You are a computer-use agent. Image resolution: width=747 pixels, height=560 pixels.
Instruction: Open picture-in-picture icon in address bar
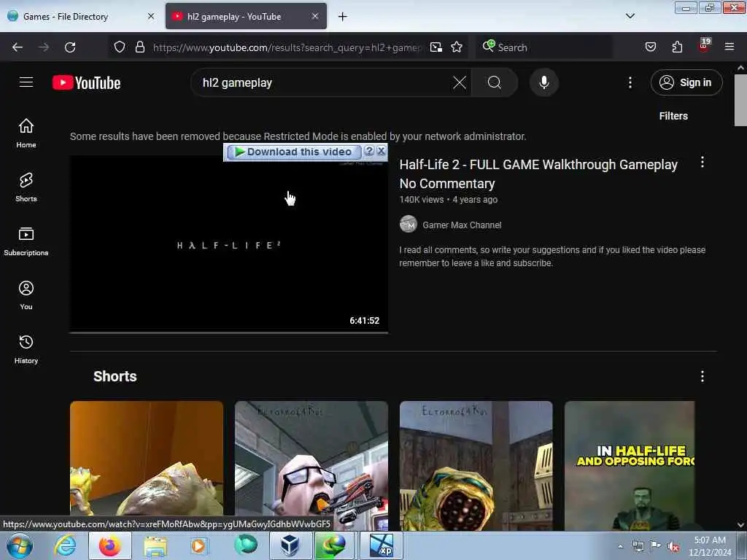436,47
